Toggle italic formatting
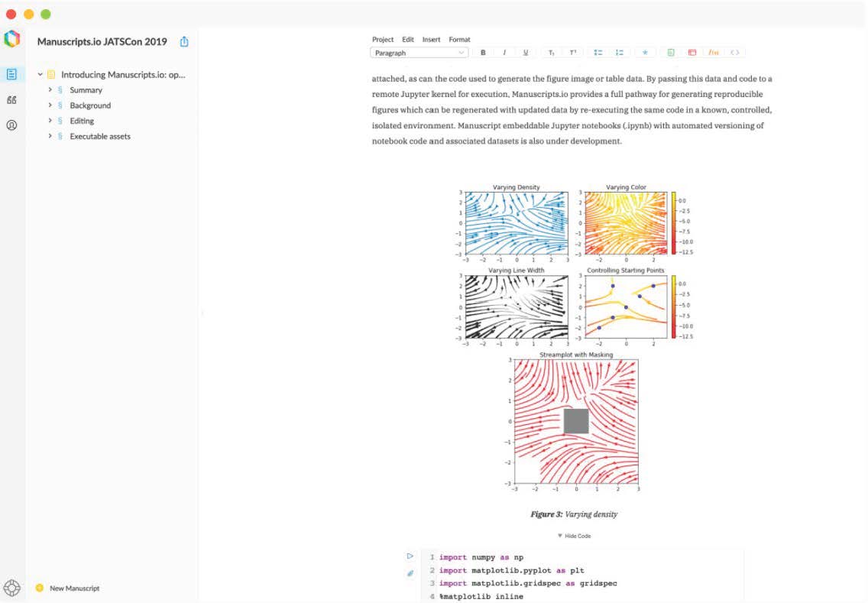 coord(504,53)
